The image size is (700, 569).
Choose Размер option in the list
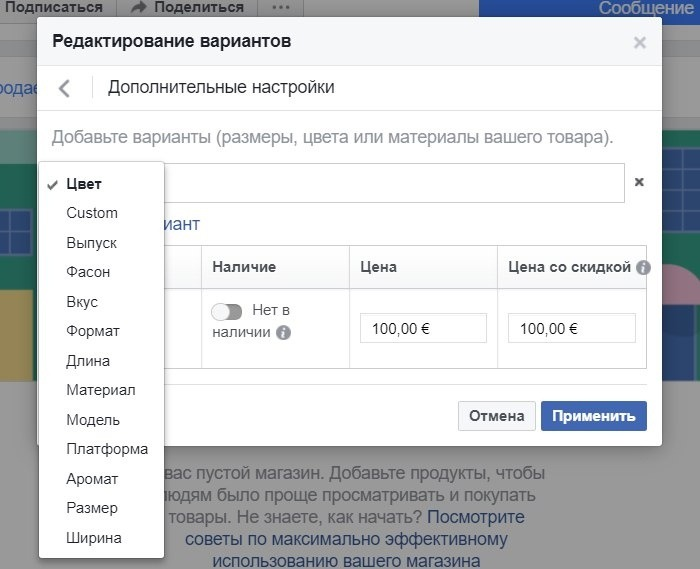pos(92,508)
